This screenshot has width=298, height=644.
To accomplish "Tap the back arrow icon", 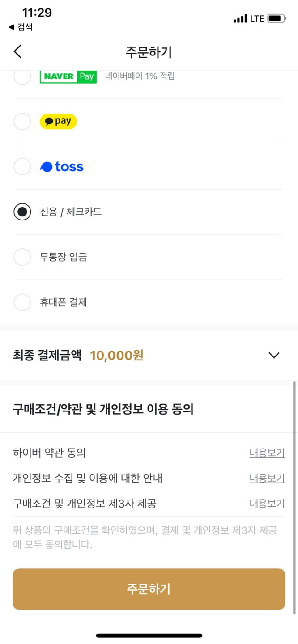I will coord(17,51).
